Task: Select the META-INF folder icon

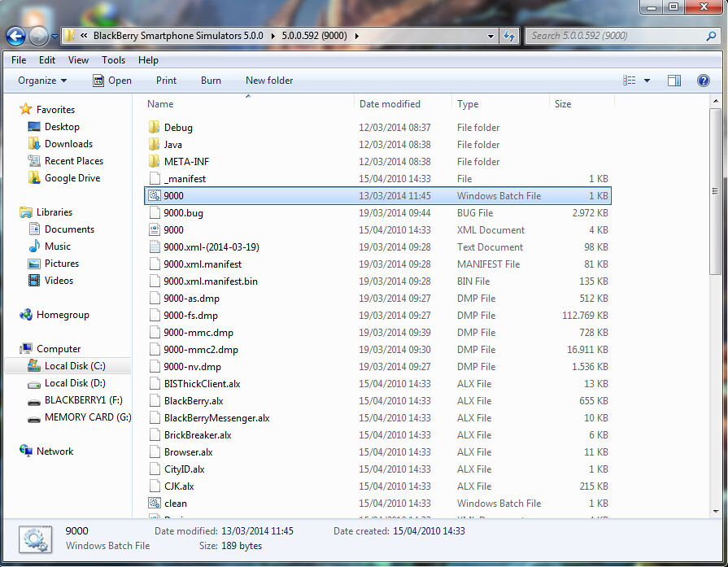Action: (x=155, y=162)
